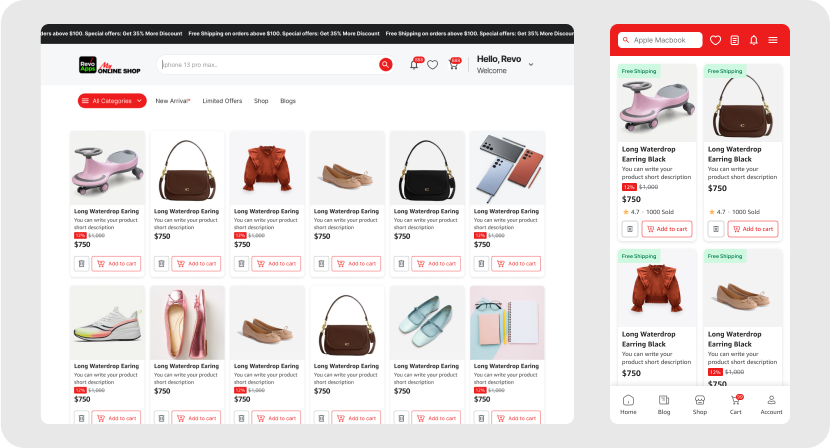Image resolution: width=830 pixels, height=448 pixels.
Task: Open beige flats image in mobile panel
Action: [743, 289]
